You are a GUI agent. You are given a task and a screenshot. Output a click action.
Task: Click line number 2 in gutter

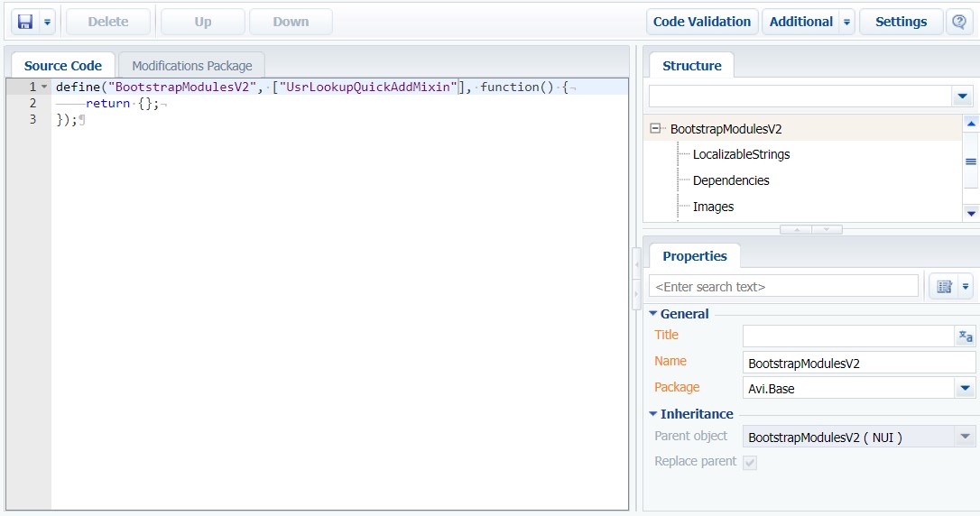pos(33,103)
